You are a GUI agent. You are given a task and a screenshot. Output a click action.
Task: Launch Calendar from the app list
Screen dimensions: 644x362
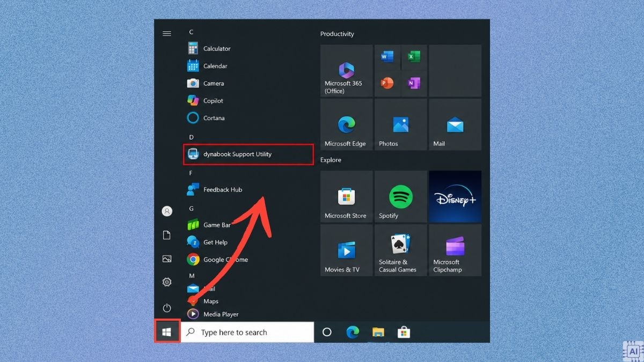tap(248, 66)
